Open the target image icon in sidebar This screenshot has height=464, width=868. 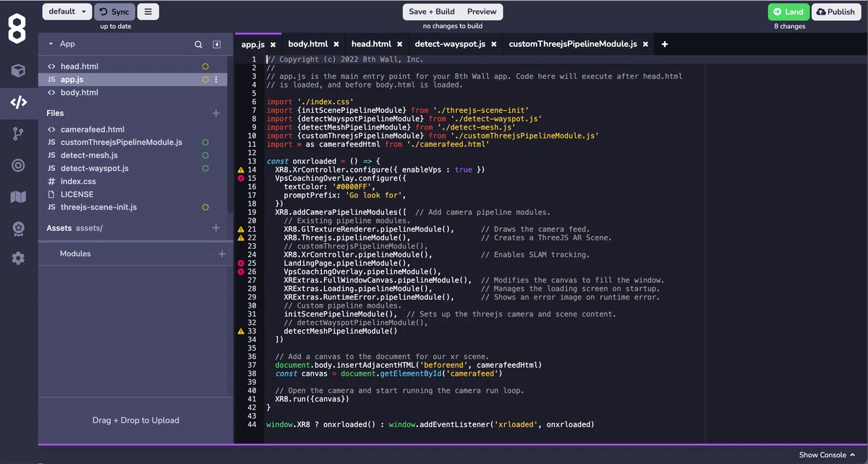[19, 165]
